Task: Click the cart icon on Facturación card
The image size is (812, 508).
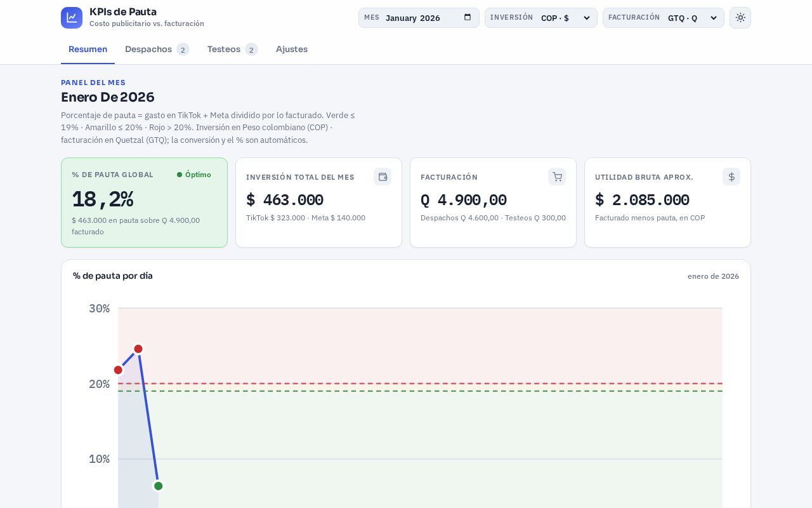Action: tap(557, 177)
